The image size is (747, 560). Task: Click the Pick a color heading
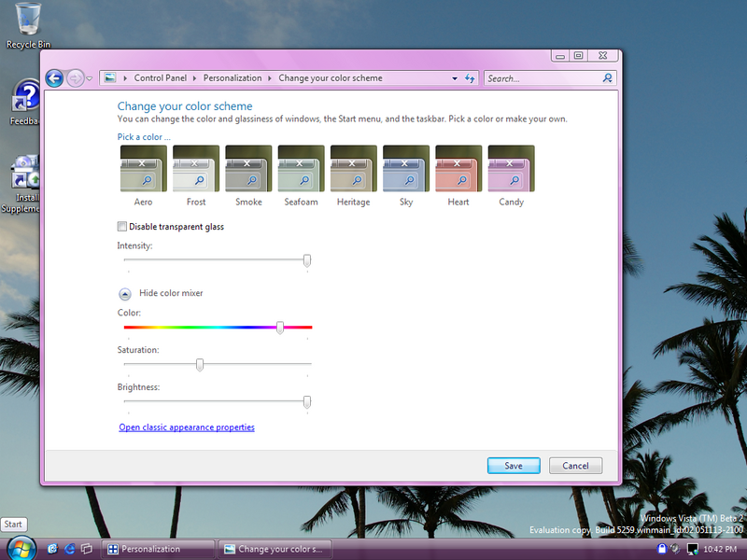point(144,136)
